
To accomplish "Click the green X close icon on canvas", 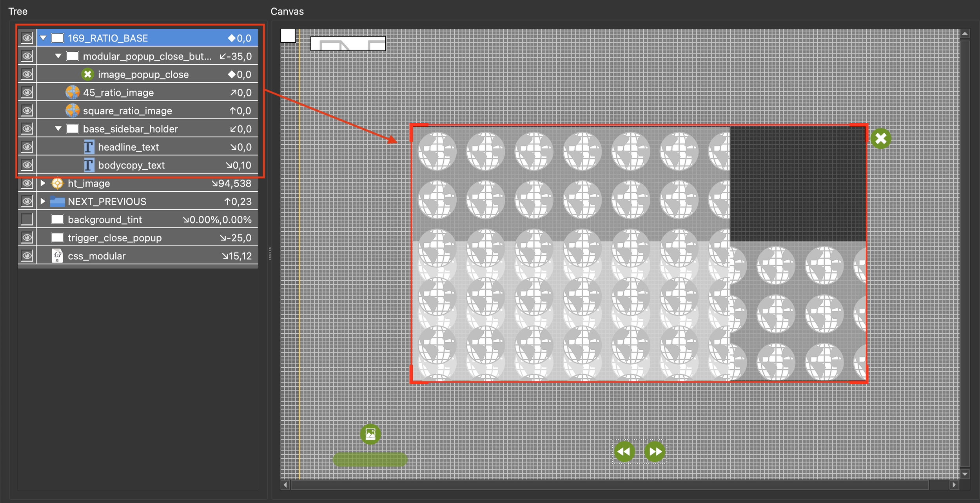I will (881, 138).
